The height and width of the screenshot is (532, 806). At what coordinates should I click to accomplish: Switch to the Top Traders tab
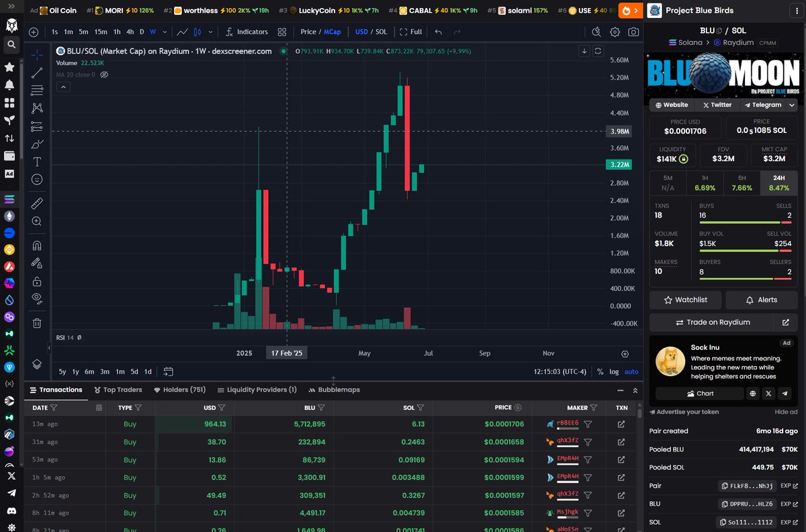pyautogui.click(x=118, y=390)
